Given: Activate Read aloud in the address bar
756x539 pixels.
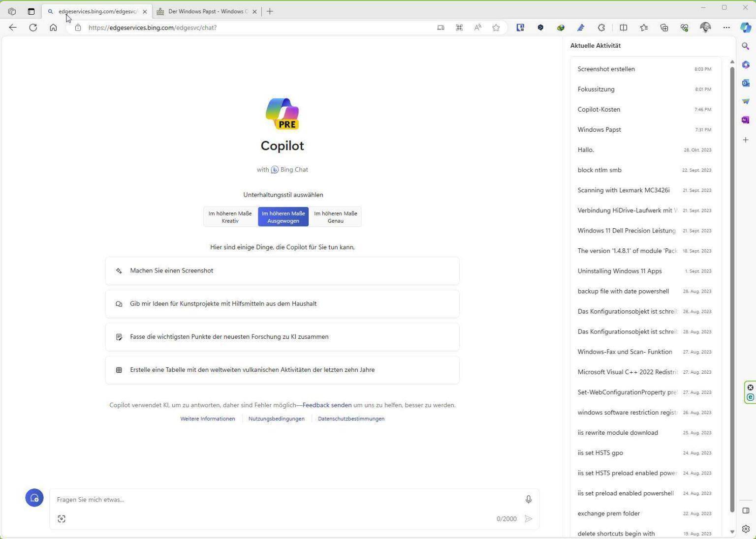Looking at the screenshot, I should 477,28.
